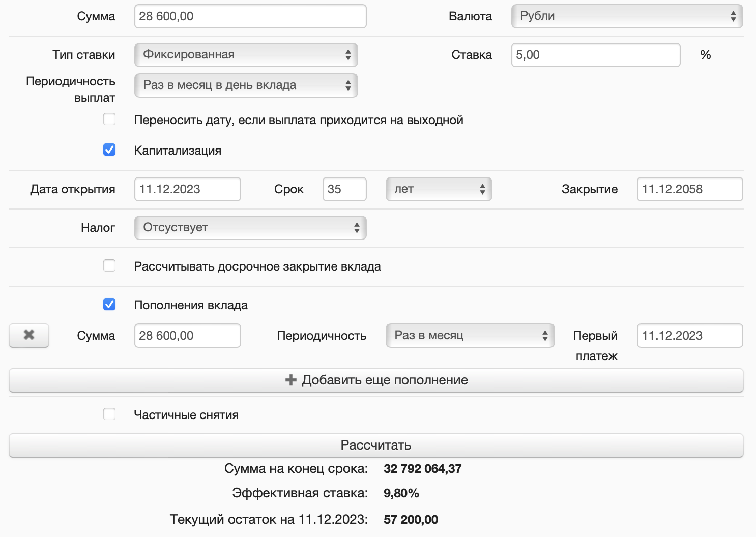756x537 pixels.
Task: Open the term unit dropdown showing лет
Action: (x=439, y=189)
